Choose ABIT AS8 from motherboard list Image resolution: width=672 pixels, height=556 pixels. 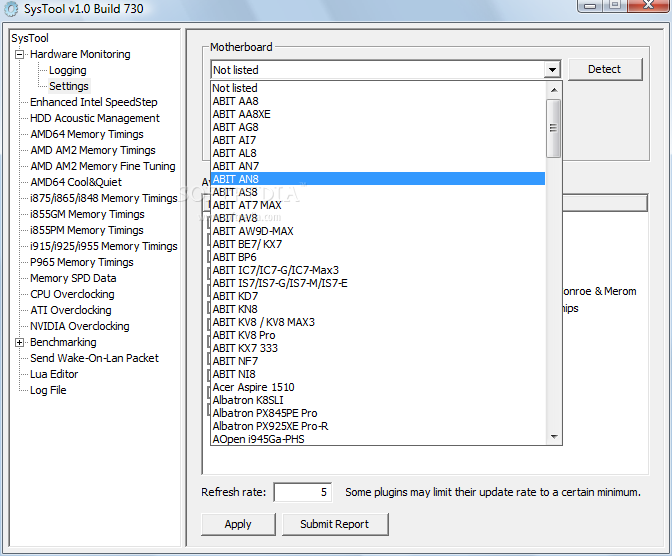378,192
